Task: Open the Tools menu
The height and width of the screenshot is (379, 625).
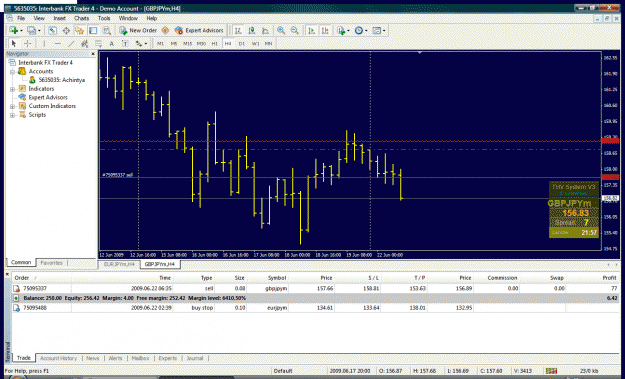Action: 104,18
